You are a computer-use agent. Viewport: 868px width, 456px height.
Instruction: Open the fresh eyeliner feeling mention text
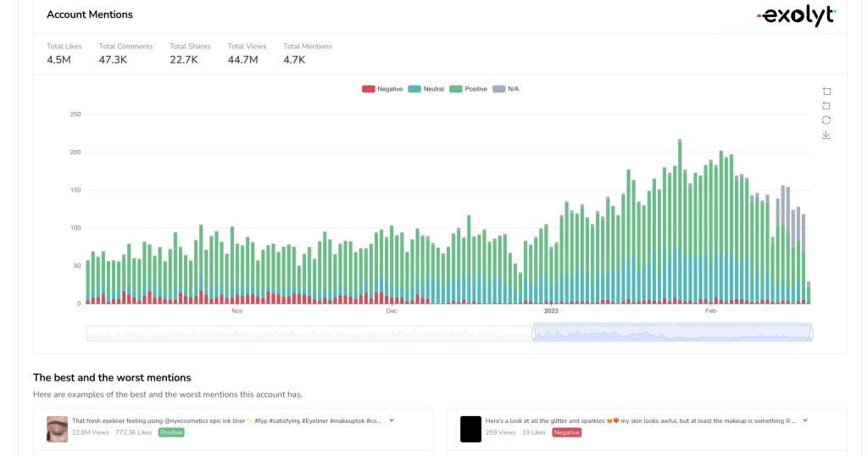pyautogui.click(x=227, y=420)
